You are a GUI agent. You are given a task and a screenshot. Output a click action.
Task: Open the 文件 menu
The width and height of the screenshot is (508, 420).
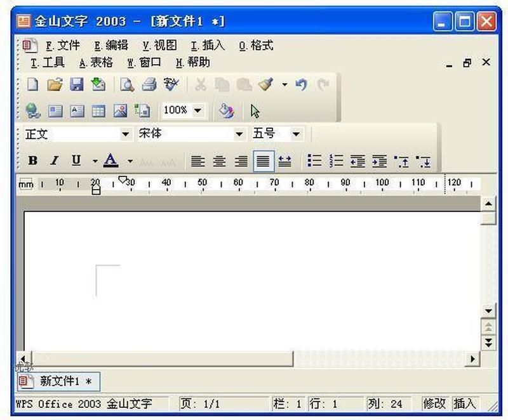pyautogui.click(x=63, y=46)
